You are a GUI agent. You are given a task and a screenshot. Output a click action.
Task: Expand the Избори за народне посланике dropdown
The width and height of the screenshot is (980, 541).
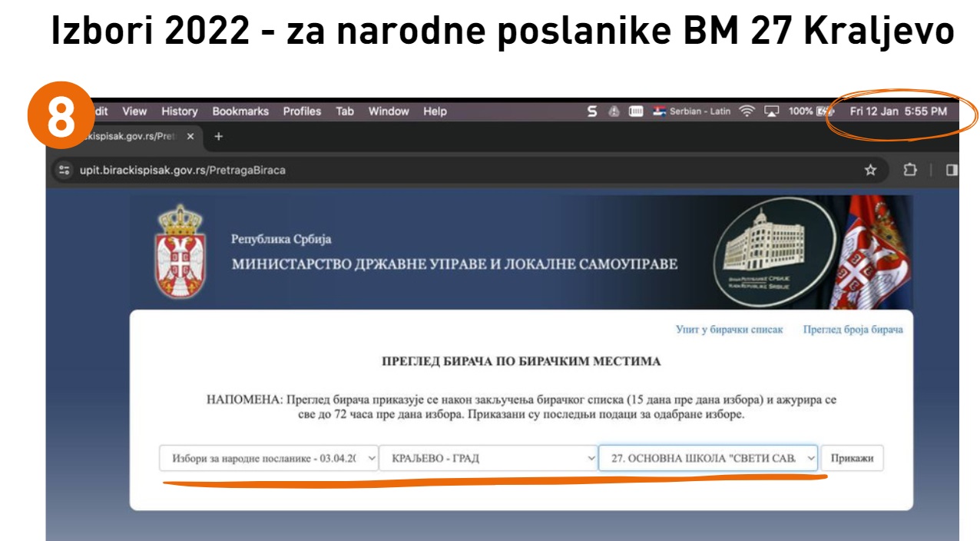pos(270,459)
